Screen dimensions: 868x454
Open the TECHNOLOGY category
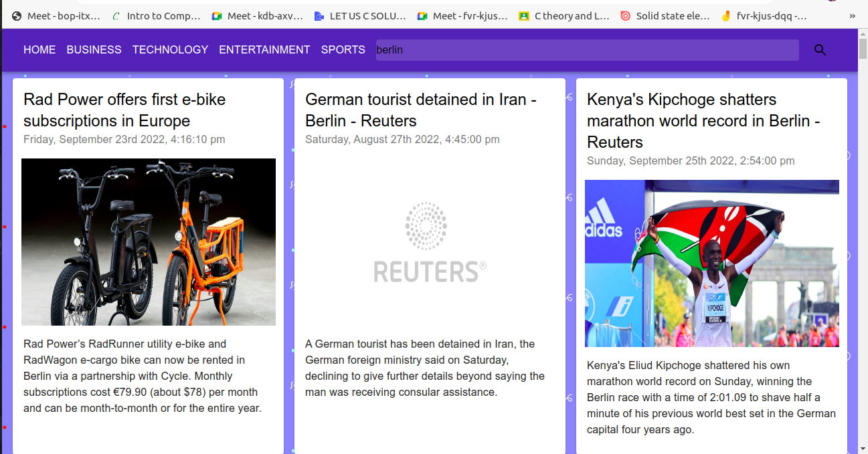[x=170, y=49]
